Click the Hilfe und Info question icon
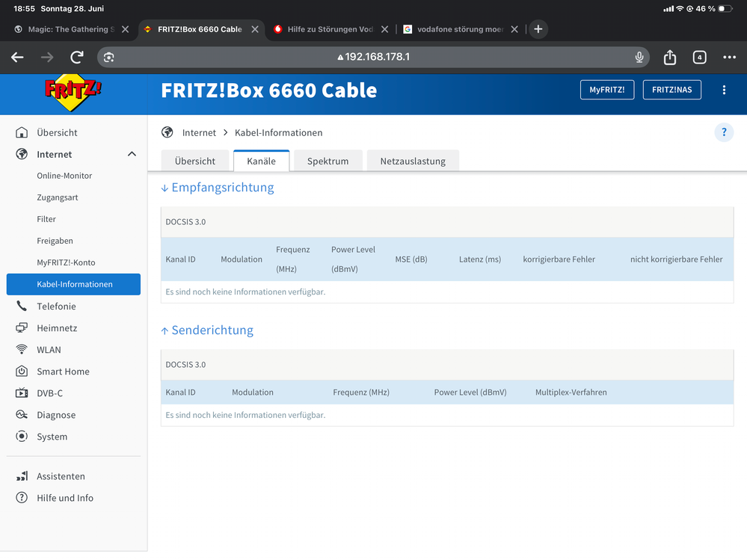Image resolution: width=747 pixels, height=560 pixels. pyautogui.click(x=22, y=498)
